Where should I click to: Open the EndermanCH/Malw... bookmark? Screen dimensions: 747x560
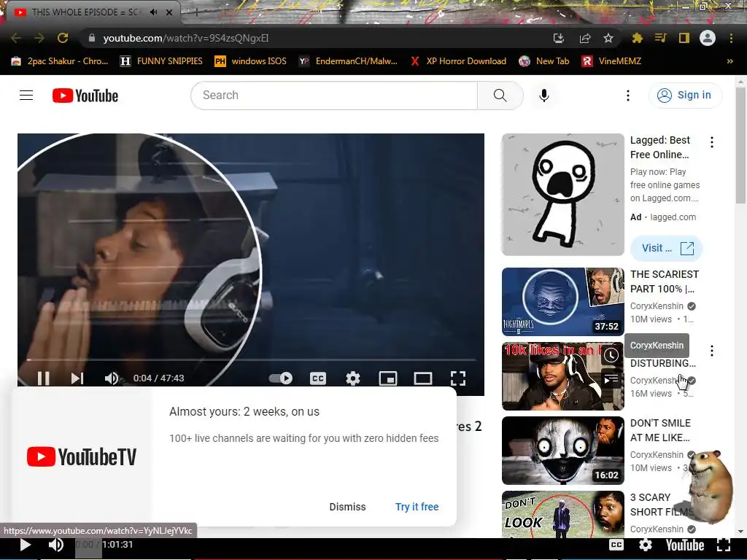(348, 61)
